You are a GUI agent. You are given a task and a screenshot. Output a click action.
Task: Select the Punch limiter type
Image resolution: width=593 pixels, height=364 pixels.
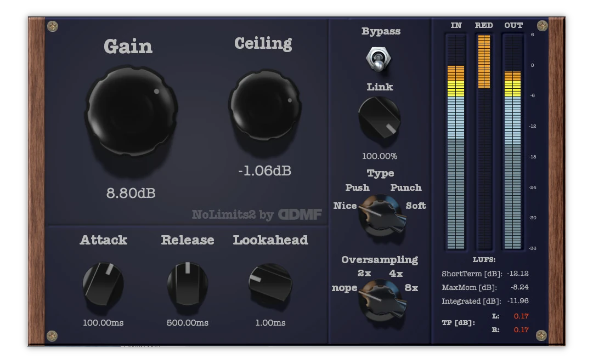pyautogui.click(x=405, y=187)
